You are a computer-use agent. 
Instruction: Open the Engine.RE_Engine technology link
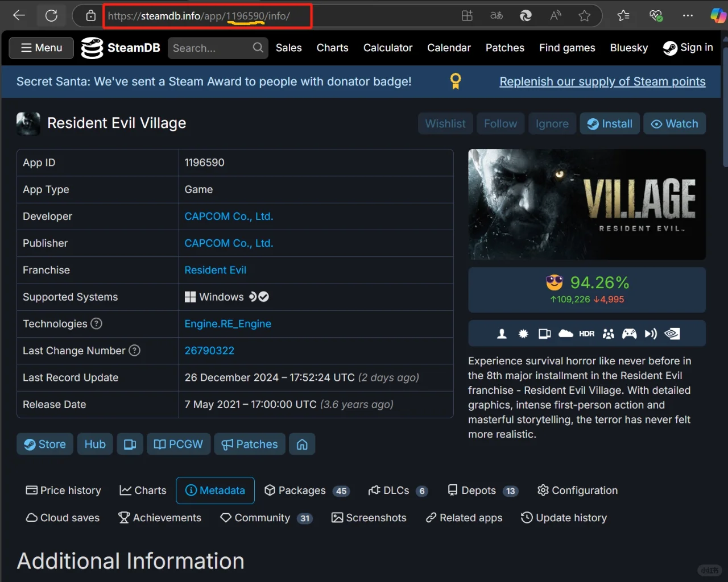pos(228,324)
